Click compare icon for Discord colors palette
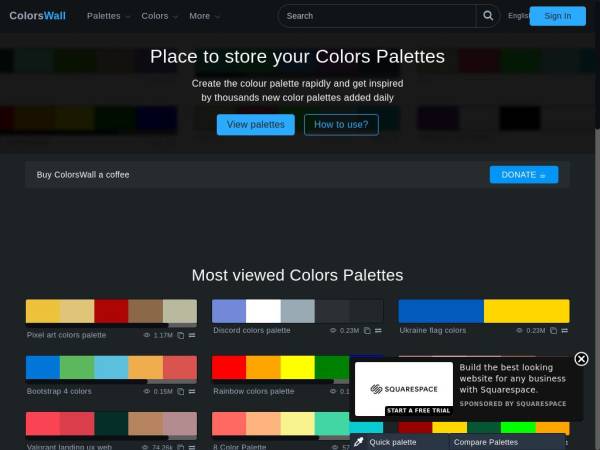Screen dimensions: 600x450 pos(378,330)
